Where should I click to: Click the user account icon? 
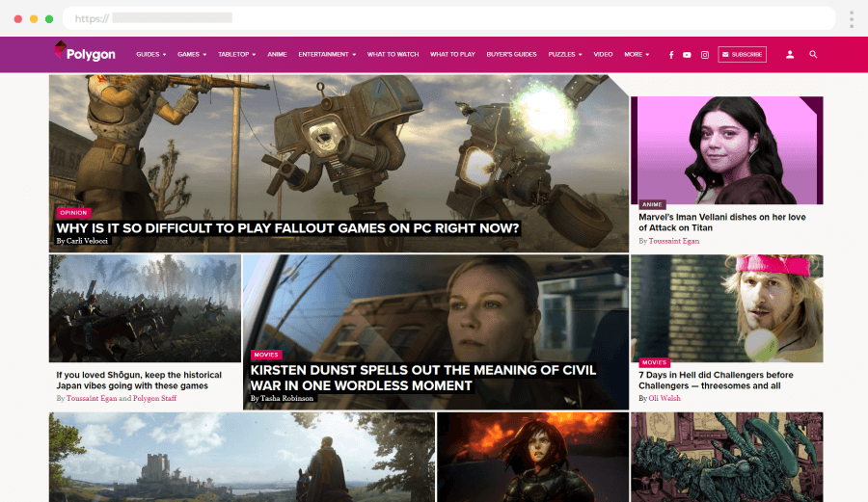790,54
